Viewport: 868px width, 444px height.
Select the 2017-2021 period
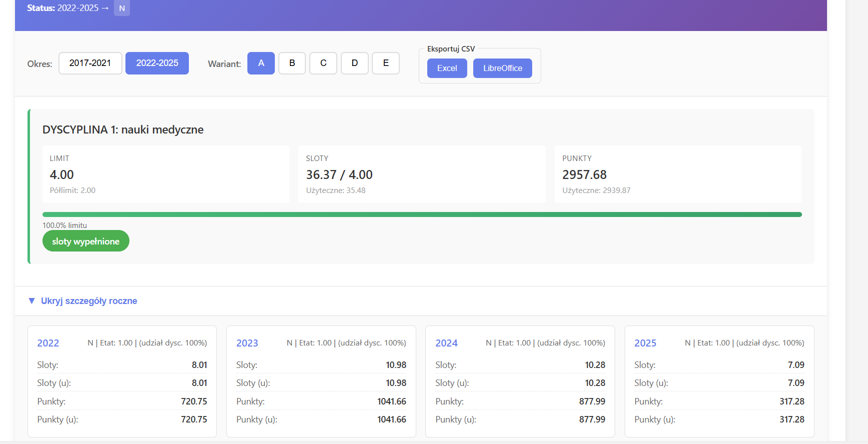click(x=90, y=63)
